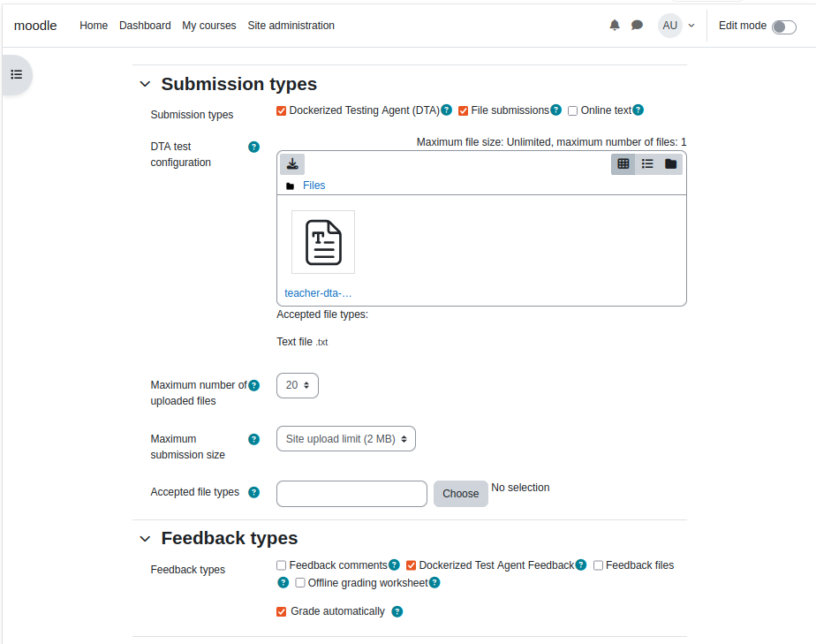Switch file manager to list details view
The image size is (816, 644).
click(646, 164)
